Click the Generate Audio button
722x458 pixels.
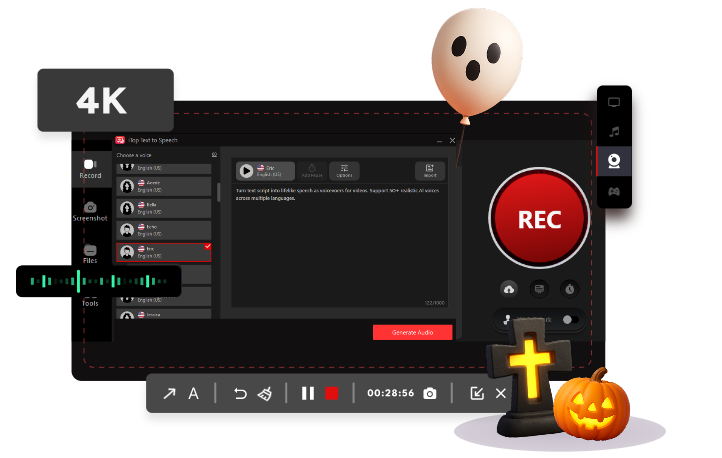point(413,332)
